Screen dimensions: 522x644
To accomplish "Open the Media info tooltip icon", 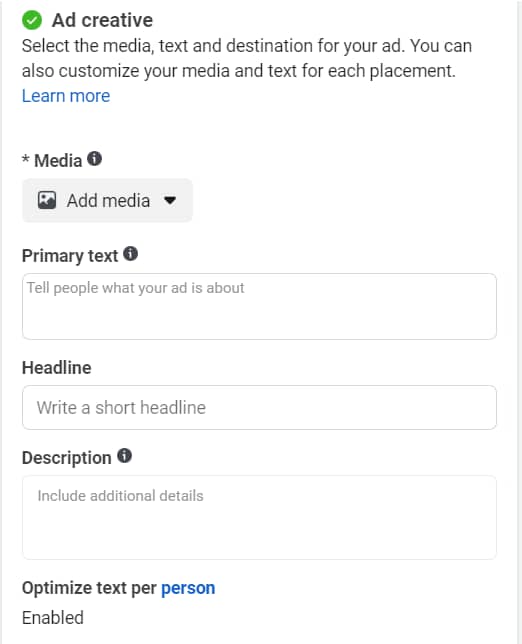I will tap(94, 158).
